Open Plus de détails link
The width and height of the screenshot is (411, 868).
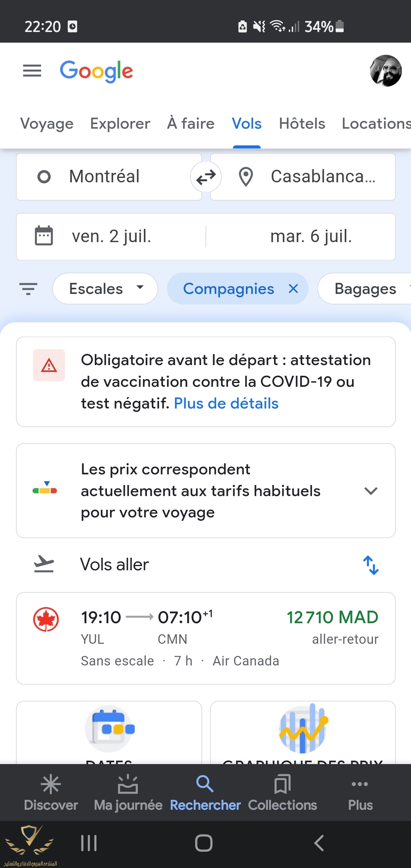pyautogui.click(x=226, y=404)
